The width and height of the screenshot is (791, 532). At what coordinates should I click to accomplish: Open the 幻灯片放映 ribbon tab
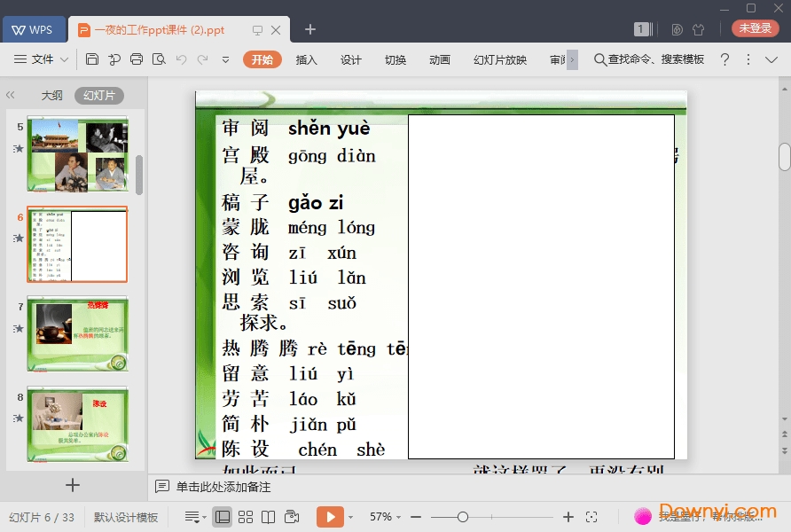[x=499, y=59]
